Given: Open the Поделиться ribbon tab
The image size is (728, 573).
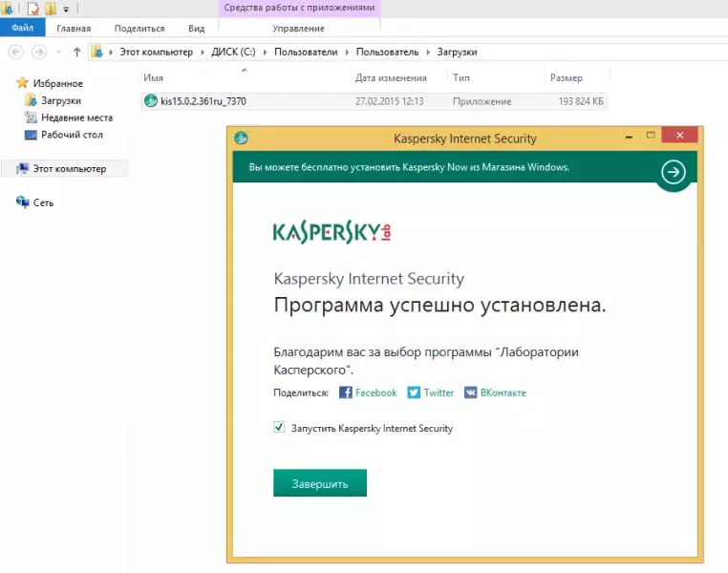Looking at the screenshot, I should coord(139,29).
